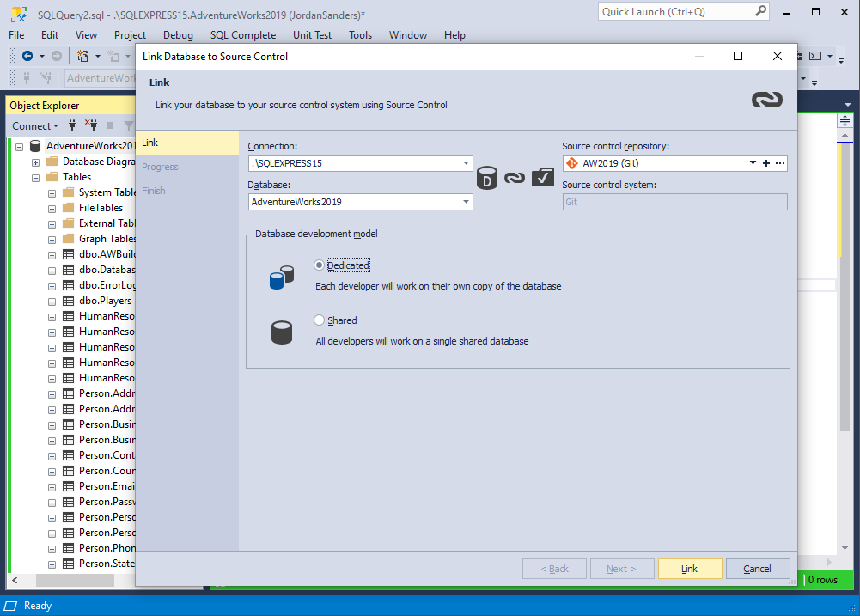This screenshot has width=860, height=616.
Task: Expand the FileTables folder
Action: pos(52,209)
